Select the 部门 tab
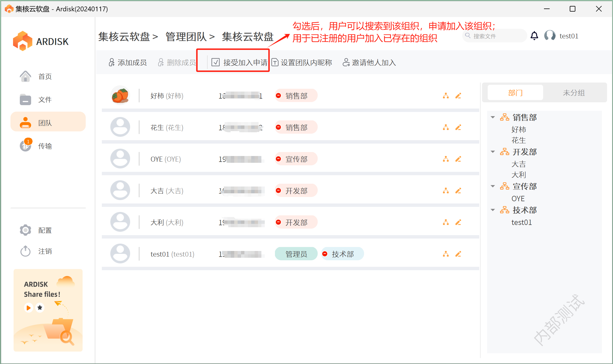Image resolution: width=613 pixels, height=364 pixels. [x=515, y=93]
